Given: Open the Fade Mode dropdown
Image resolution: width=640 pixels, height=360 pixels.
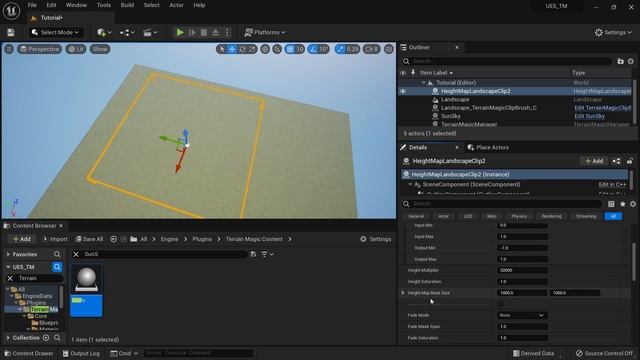Looking at the screenshot, I should [522, 316].
